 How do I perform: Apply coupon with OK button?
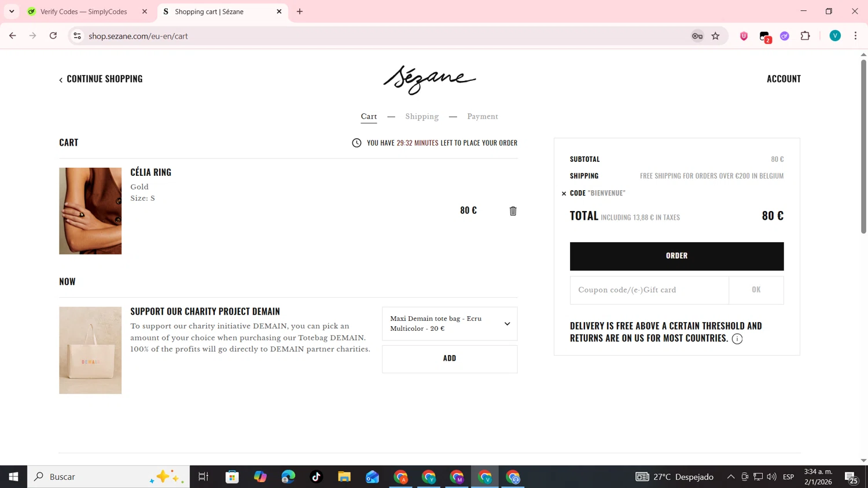[x=756, y=290]
